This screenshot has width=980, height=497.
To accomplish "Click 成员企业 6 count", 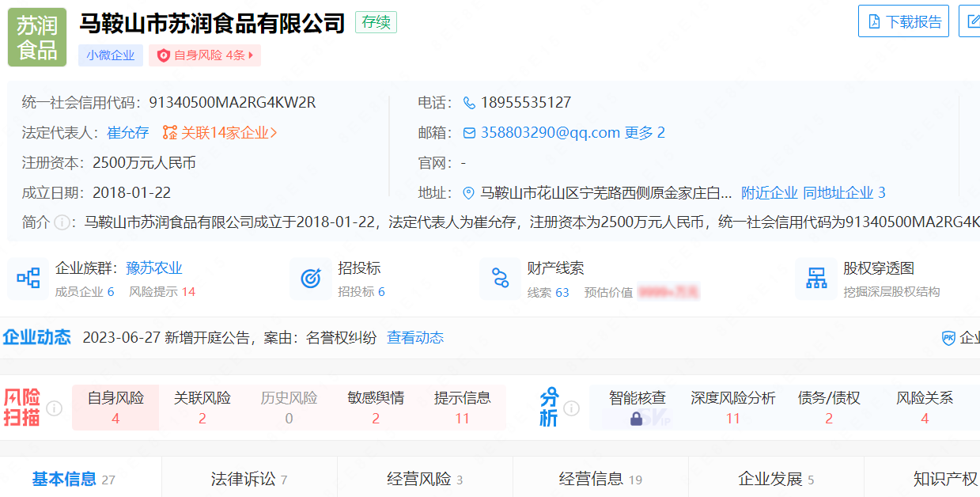I will (x=85, y=292).
